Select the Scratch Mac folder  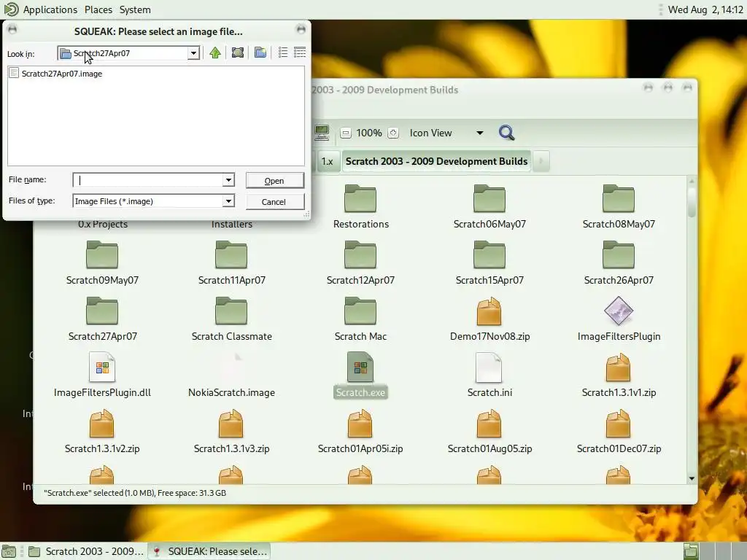[360, 319]
